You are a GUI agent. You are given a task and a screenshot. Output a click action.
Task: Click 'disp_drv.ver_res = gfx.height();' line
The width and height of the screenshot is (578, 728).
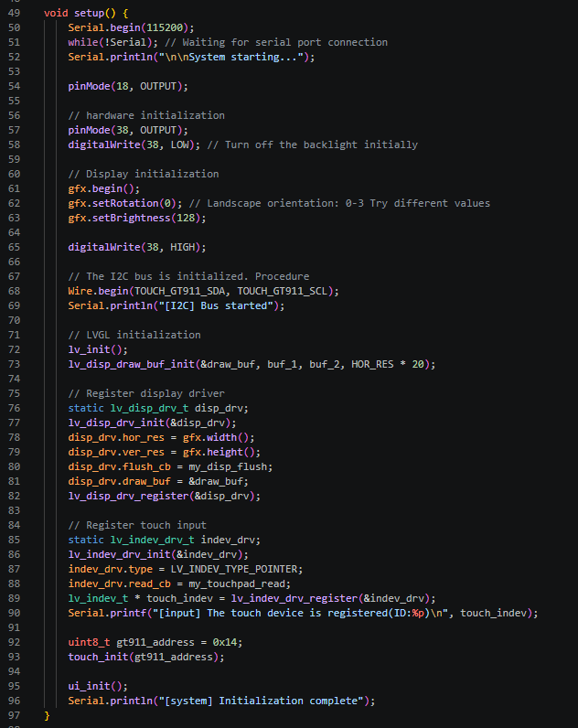tap(165, 452)
